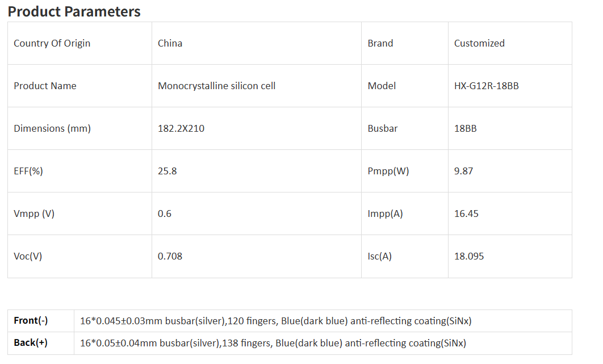Select the 16.45 Impp value
Screen dimensions: 603x364
(466, 214)
